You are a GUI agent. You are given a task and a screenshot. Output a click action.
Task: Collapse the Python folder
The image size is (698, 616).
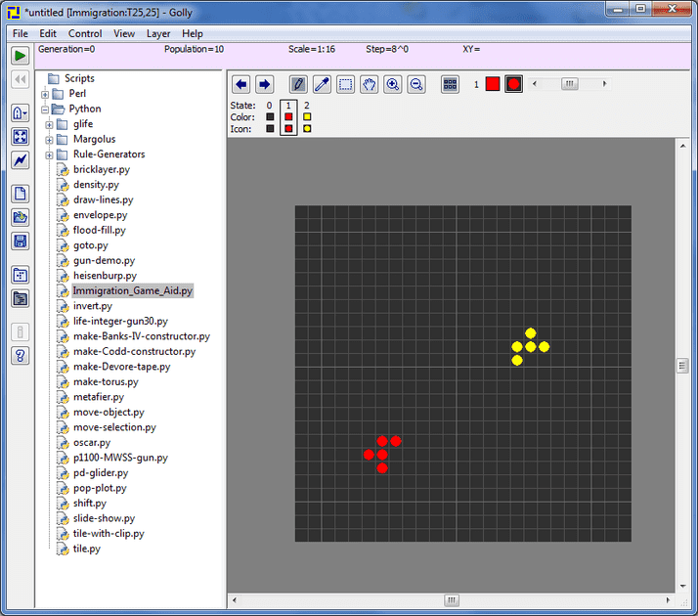[x=46, y=110]
